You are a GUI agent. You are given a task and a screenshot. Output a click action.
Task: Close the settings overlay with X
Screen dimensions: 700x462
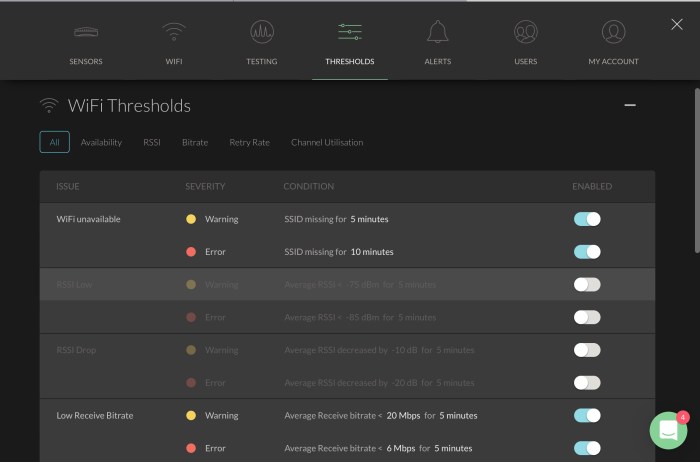pyautogui.click(x=677, y=25)
